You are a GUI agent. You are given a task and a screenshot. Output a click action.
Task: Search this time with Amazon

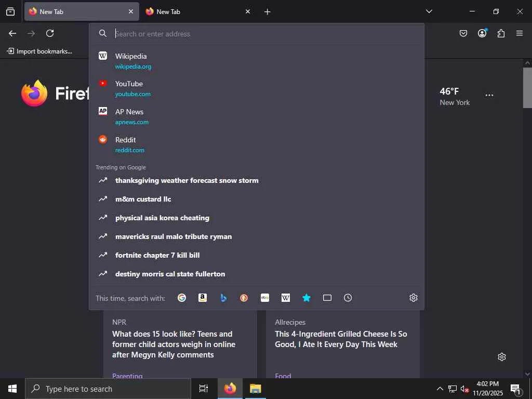pos(203,298)
